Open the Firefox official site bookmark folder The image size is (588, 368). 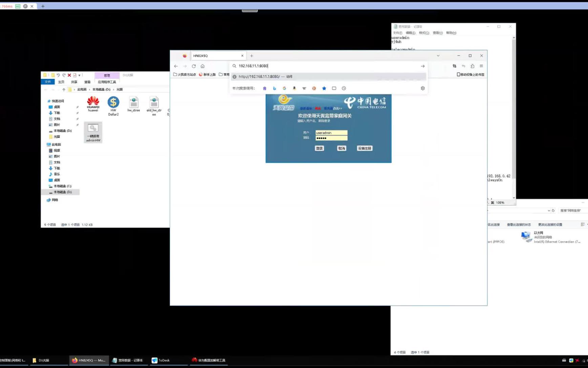pos(185,75)
